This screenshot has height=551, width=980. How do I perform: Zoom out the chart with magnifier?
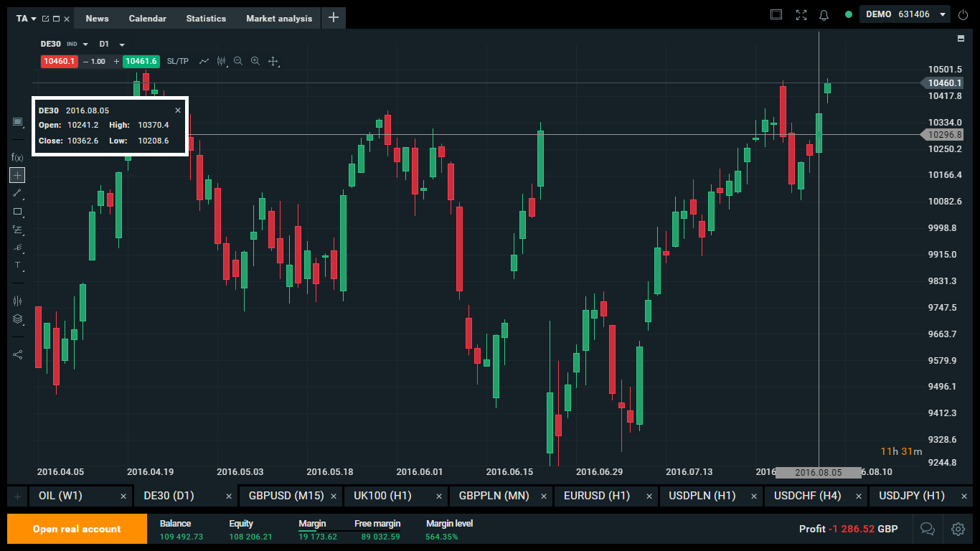238,62
